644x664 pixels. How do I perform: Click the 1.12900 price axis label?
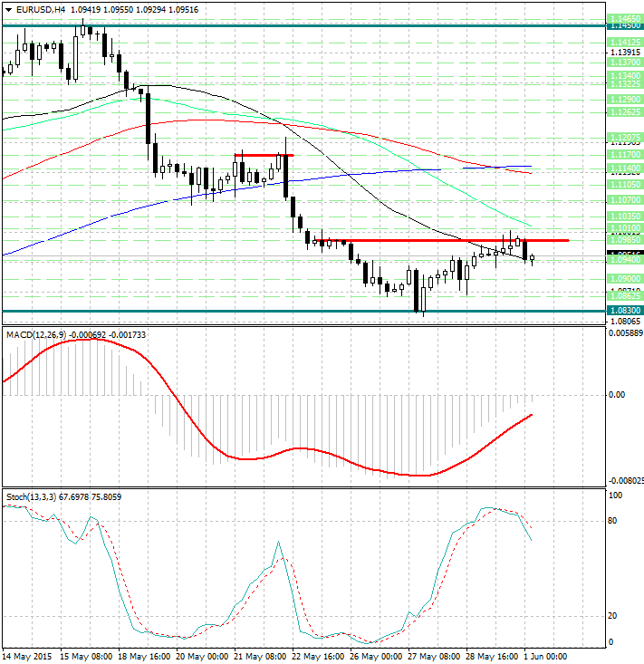click(x=623, y=99)
